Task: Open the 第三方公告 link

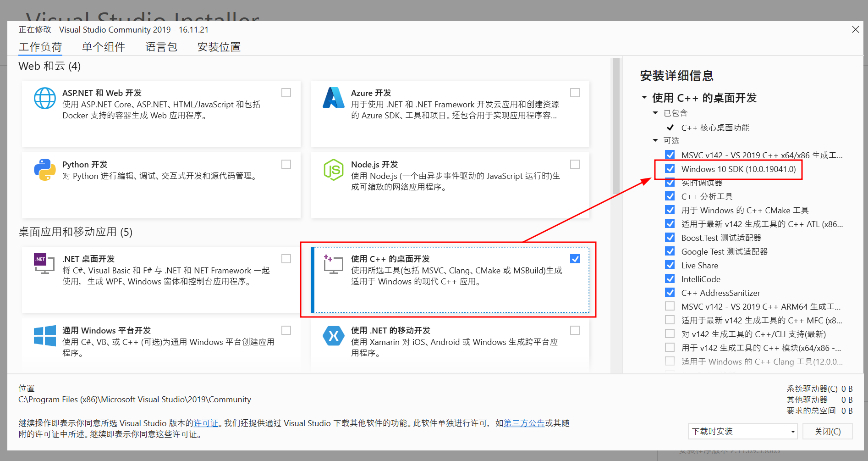Action: click(x=524, y=423)
